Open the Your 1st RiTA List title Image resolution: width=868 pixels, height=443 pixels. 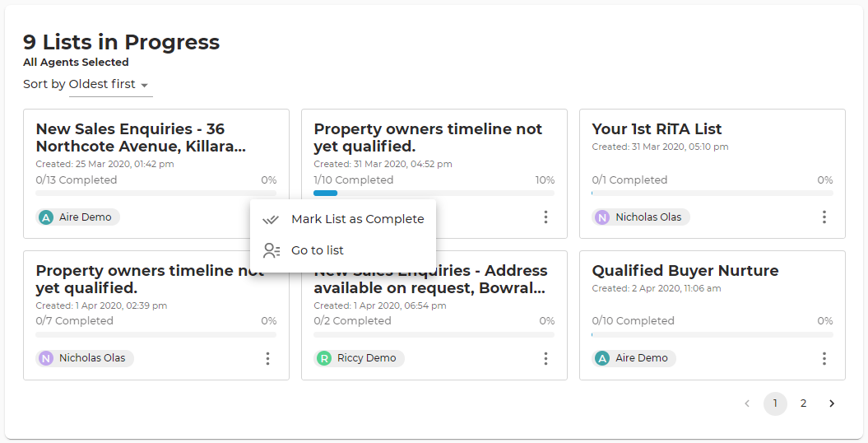[657, 129]
